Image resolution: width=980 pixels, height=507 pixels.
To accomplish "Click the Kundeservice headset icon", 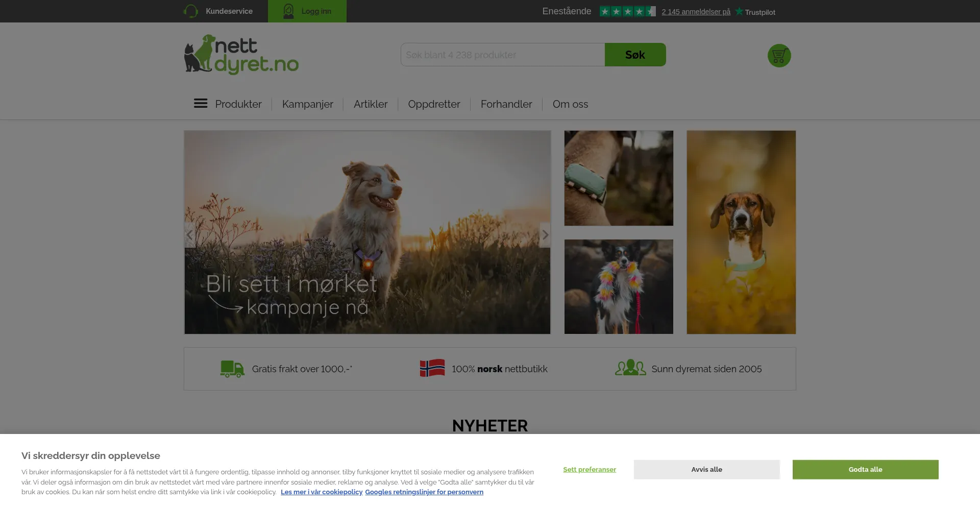I will pyautogui.click(x=191, y=11).
